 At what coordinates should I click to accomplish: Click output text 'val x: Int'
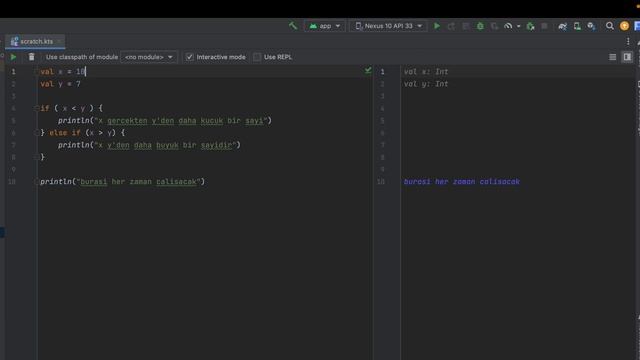point(426,71)
